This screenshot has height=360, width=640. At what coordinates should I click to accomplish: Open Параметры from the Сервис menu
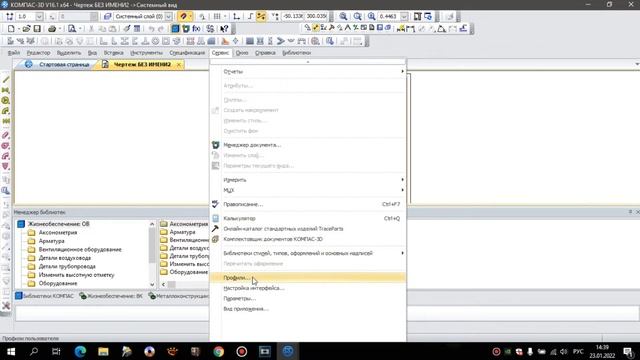coord(308,298)
